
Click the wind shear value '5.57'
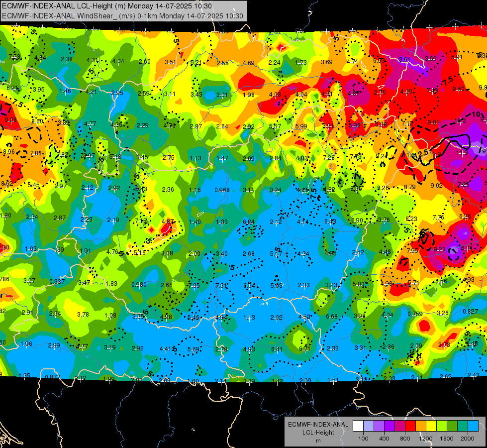pos(275,126)
